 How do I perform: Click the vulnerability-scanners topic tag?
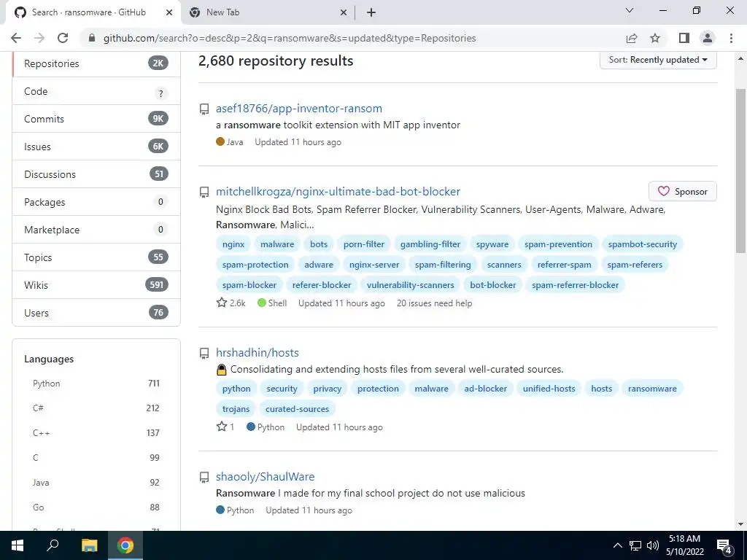point(410,285)
